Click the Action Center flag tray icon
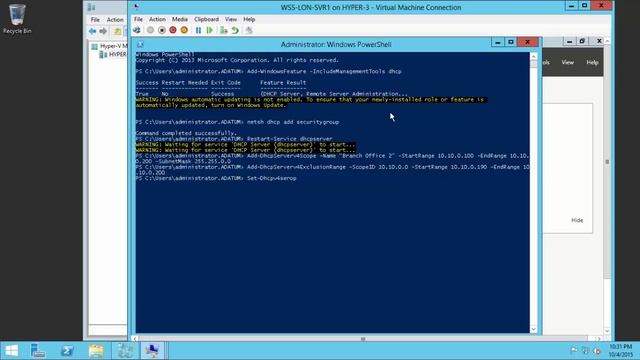The width and height of the screenshot is (640, 360). (x=573, y=350)
